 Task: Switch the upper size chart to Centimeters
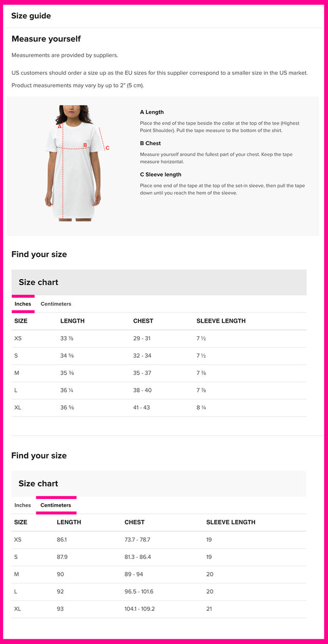(56, 304)
